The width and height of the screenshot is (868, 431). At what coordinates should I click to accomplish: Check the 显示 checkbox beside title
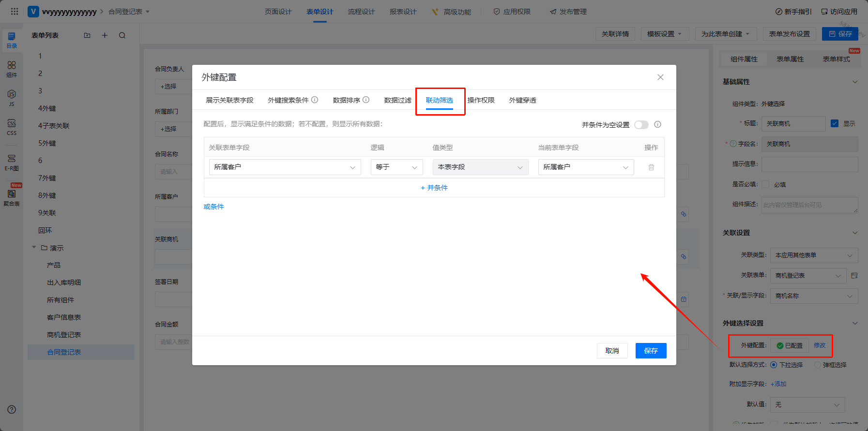(x=835, y=123)
